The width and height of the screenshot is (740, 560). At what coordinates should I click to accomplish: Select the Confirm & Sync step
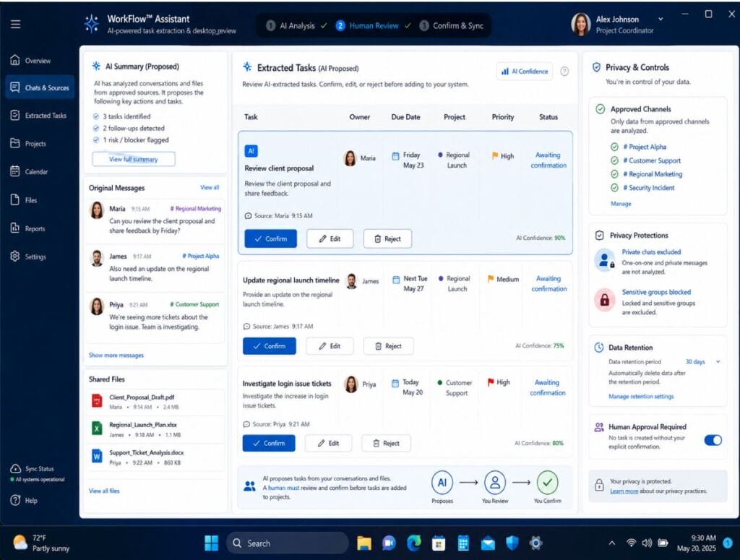click(451, 25)
